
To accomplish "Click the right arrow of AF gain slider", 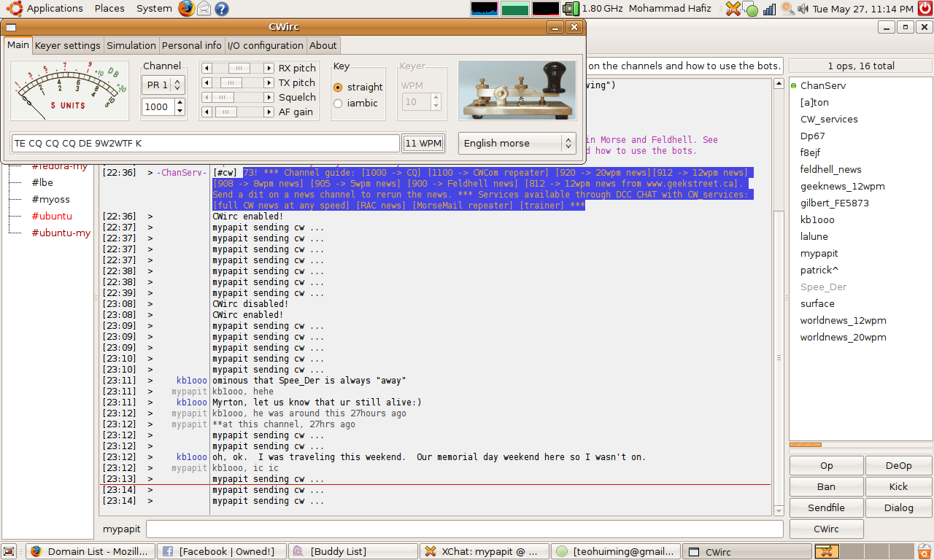I will [269, 112].
